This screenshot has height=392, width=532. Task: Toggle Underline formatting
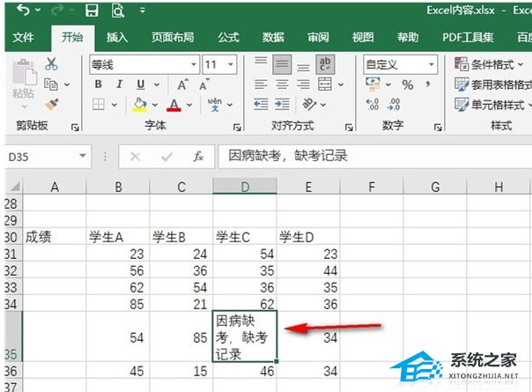pyautogui.click(x=140, y=85)
